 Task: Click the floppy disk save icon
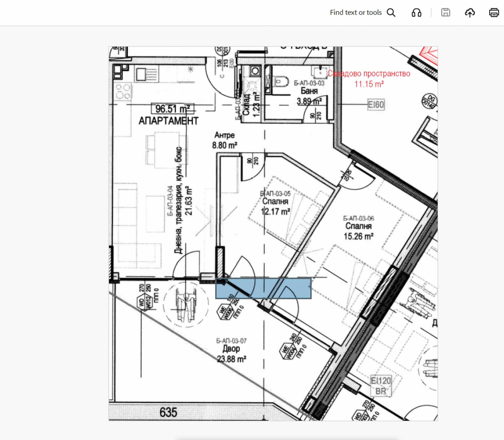pyautogui.click(x=445, y=13)
